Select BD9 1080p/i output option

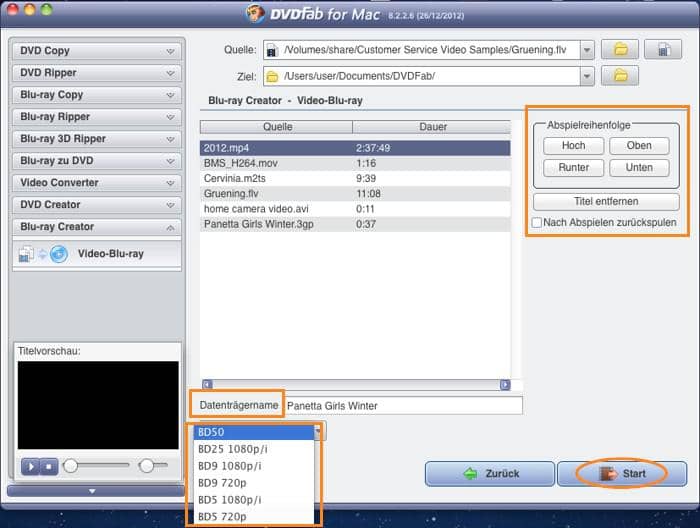coord(254,466)
